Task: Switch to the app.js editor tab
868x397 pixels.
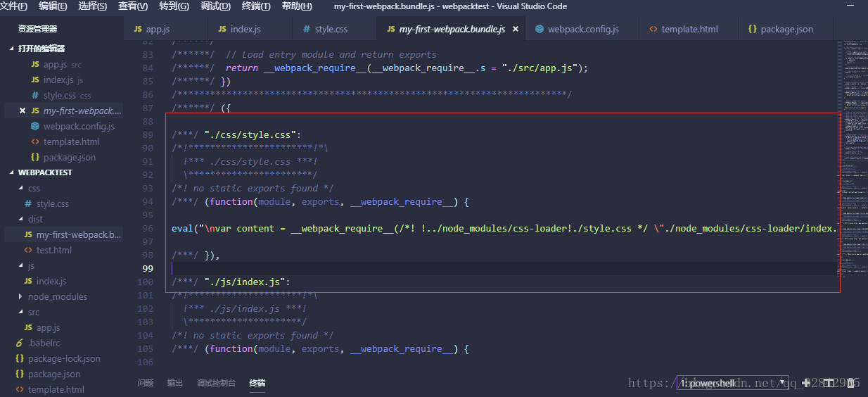Action: pos(165,30)
